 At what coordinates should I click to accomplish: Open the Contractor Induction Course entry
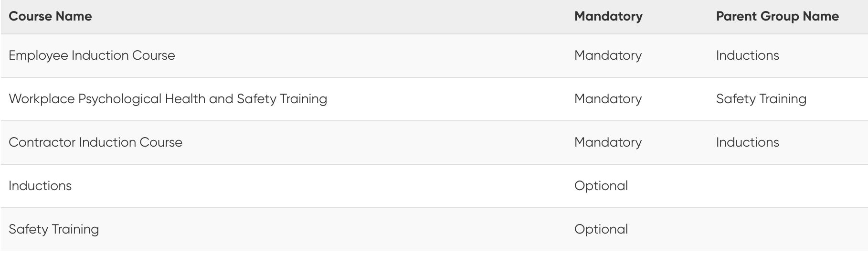pos(95,142)
